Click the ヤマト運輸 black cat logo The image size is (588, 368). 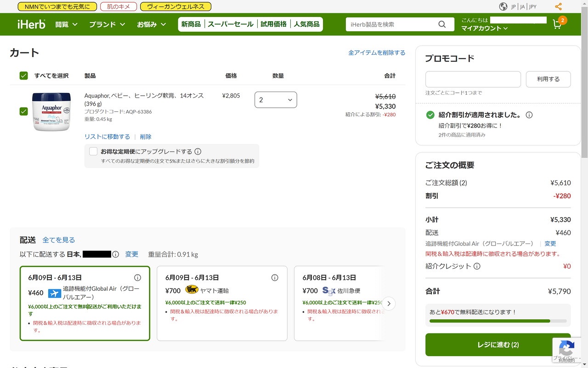coord(192,290)
